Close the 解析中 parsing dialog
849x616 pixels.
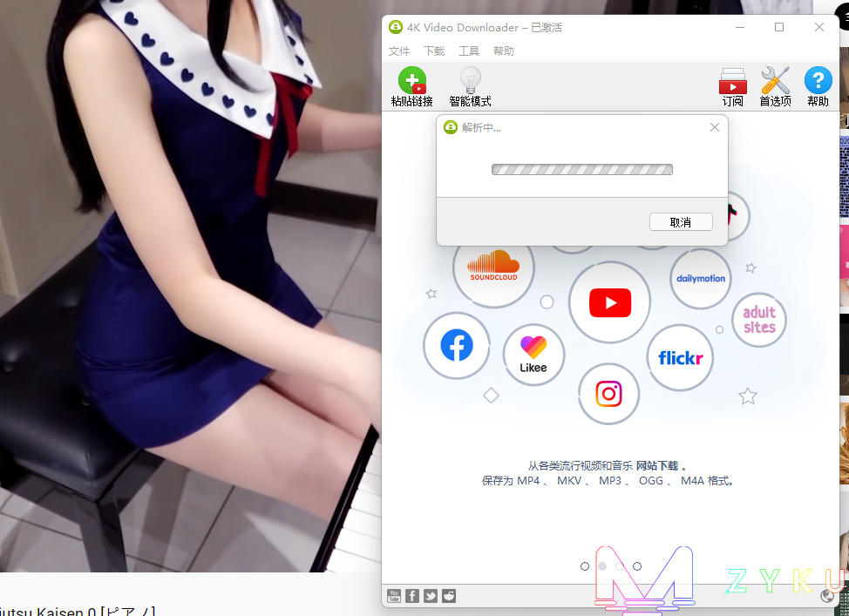[715, 127]
